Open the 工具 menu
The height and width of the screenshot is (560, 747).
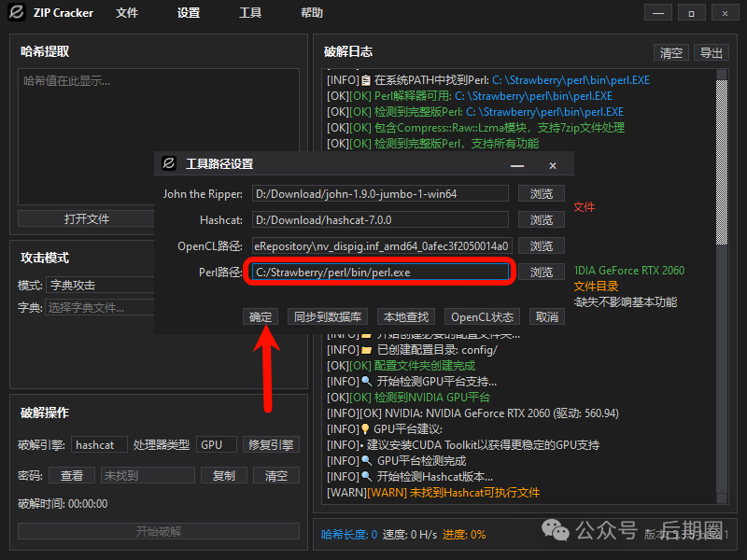249,12
